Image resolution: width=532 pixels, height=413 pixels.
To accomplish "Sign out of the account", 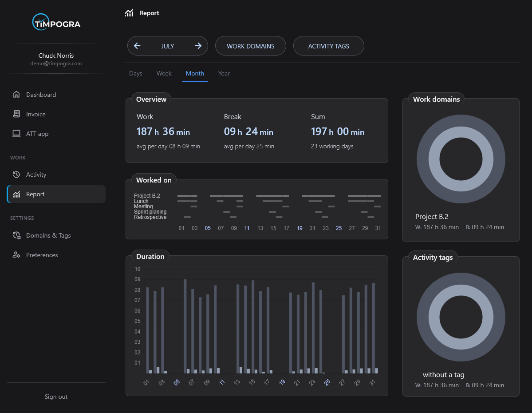I will pos(56,397).
